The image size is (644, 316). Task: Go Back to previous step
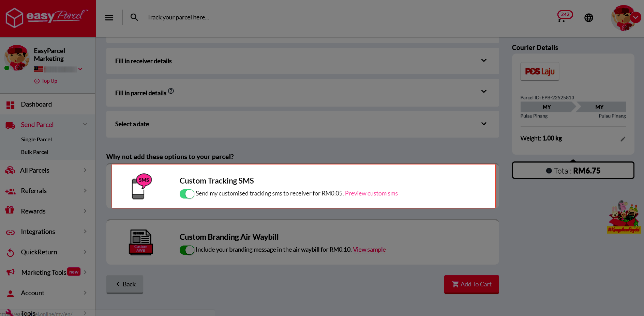coord(125,284)
